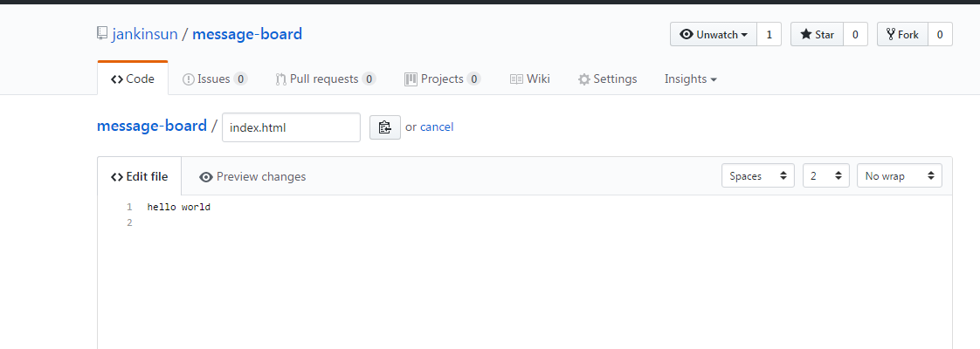Fork the message-board repository

pyautogui.click(x=902, y=35)
